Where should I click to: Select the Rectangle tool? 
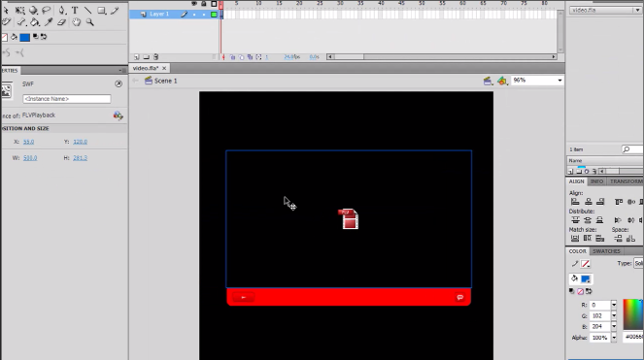[x=101, y=11]
